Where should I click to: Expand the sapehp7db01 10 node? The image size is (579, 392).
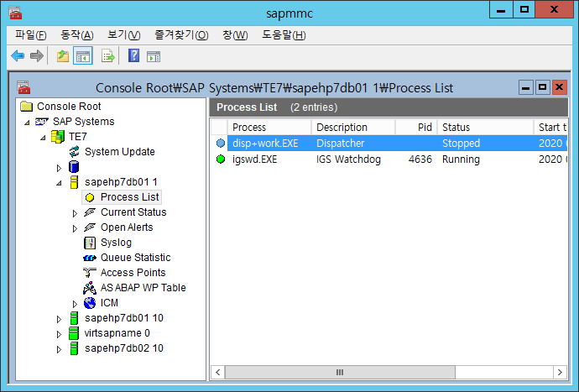tap(59, 319)
